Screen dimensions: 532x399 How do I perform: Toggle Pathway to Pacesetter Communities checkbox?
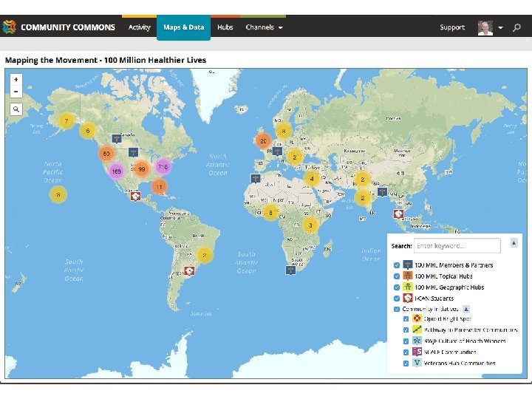[x=406, y=330]
